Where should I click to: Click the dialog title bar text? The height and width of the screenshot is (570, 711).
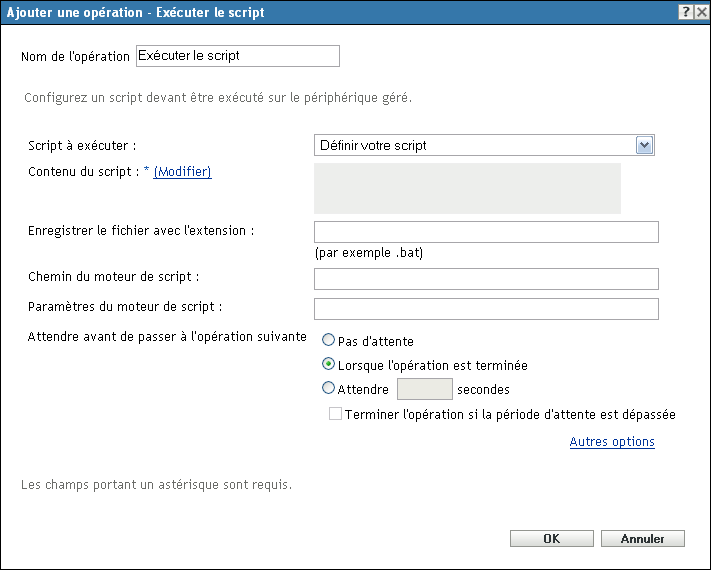pyautogui.click(x=135, y=12)
